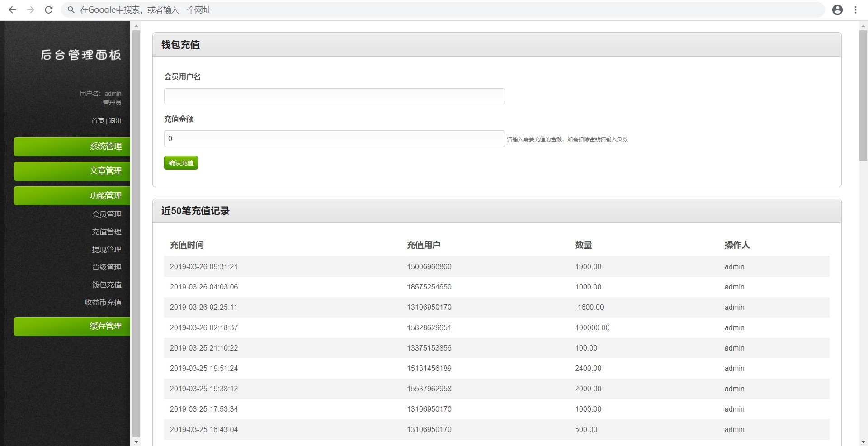Open 提现管理 submenu item

[107, 249]
